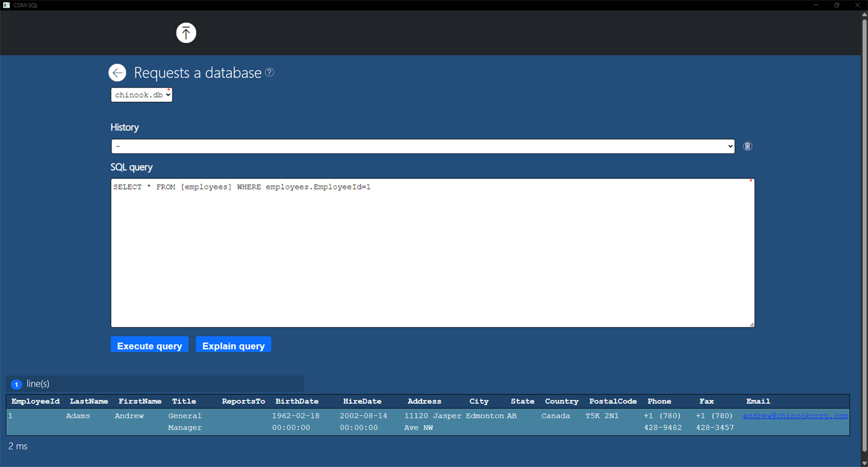Click the Email column header
This screenshot has height=467, width=868.
click(x=758, y=401)
